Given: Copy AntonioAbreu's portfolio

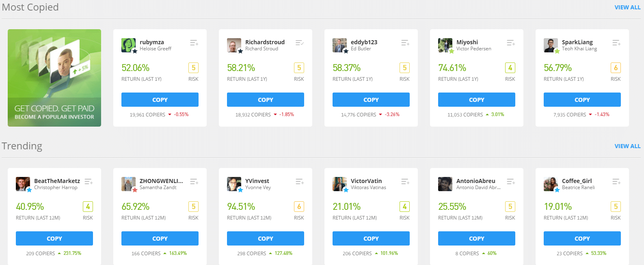Looking at the screenshot, I should [x=477, y=239].
